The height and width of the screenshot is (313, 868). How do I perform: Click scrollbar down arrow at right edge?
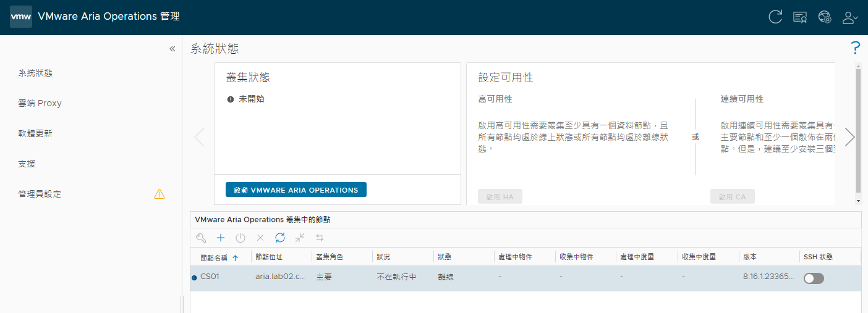857,201
